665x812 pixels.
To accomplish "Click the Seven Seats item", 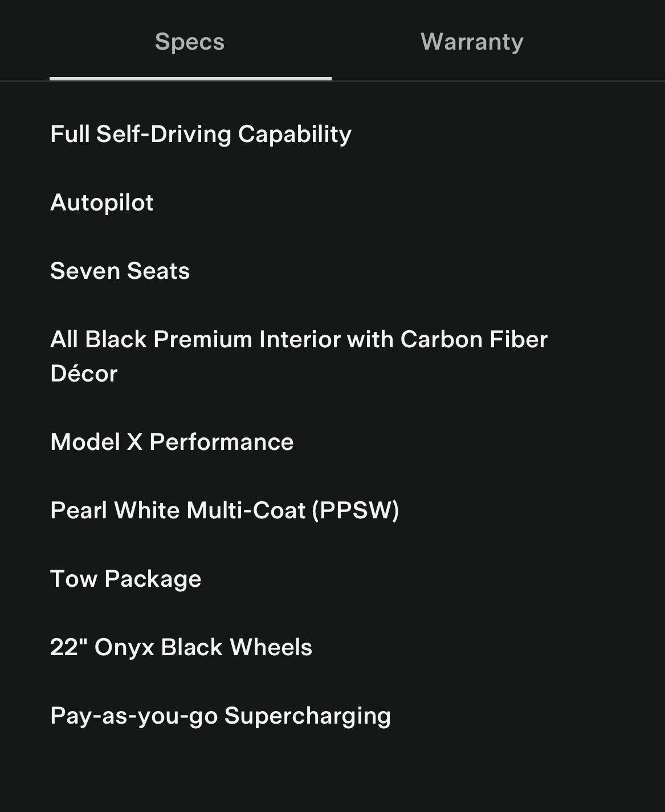I will click(x=120, y=271).
